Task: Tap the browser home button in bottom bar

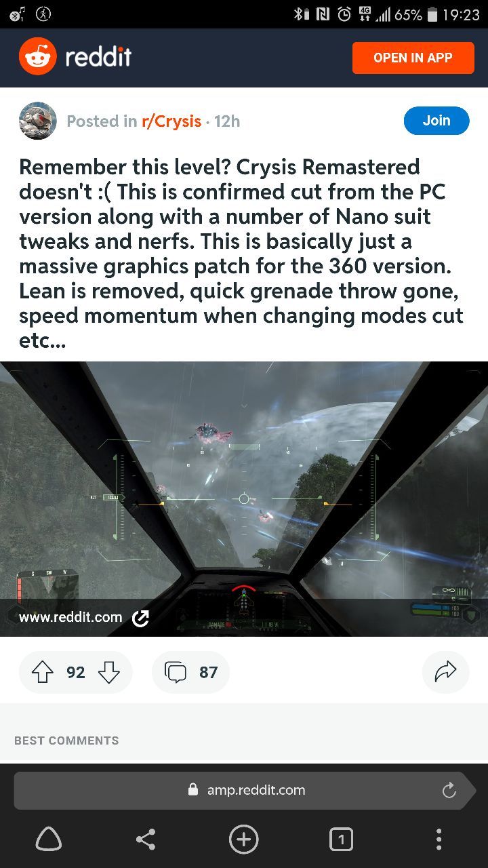Action: point(48,840)
